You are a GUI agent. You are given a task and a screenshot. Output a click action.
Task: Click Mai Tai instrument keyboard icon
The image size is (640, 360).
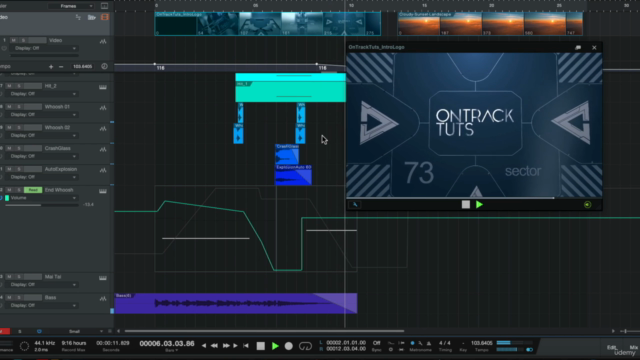(x=103, y=278)
